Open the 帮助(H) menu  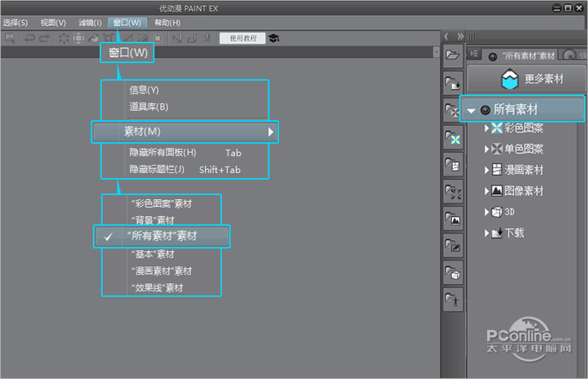pyautogui.click(x=168, y=23)
